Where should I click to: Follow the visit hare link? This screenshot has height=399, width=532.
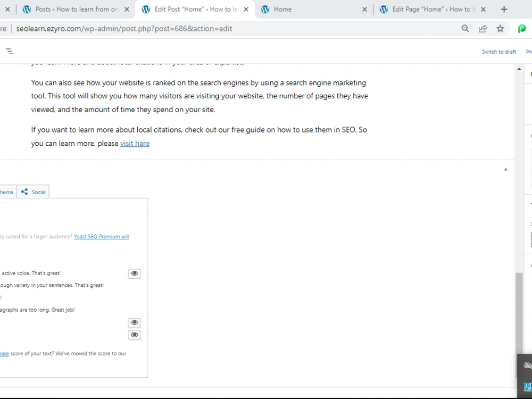(x=135, y=143)
